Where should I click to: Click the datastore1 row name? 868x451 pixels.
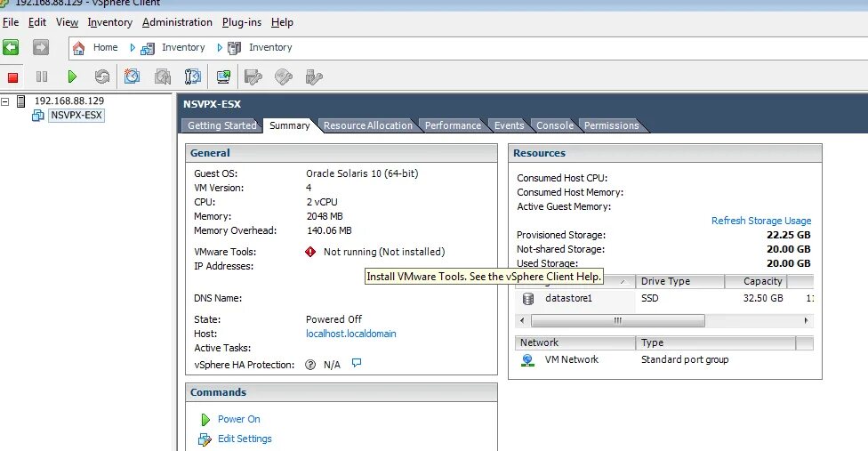coord(568,298)
